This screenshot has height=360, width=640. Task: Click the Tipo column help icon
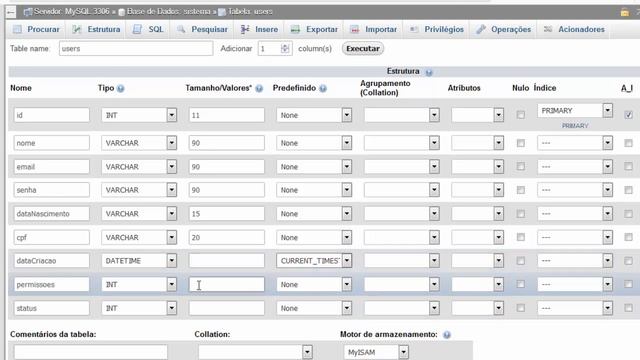click(x=120, y=88)
